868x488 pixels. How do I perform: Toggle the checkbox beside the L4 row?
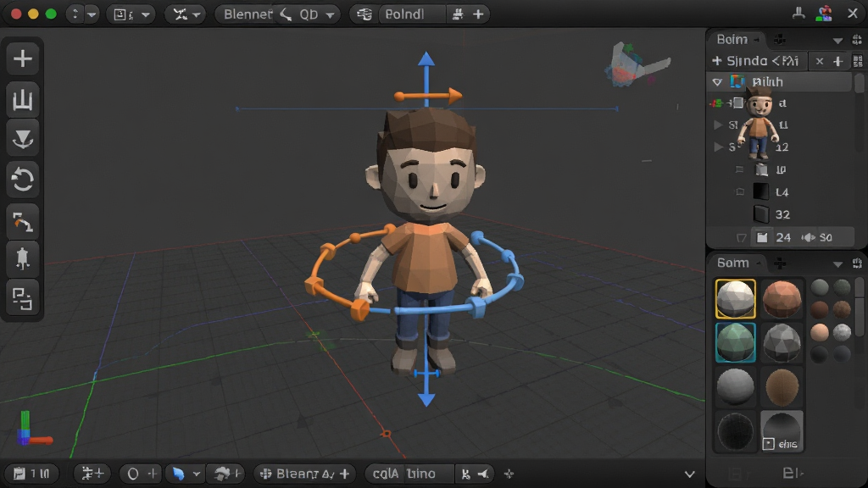click(740, 192)
